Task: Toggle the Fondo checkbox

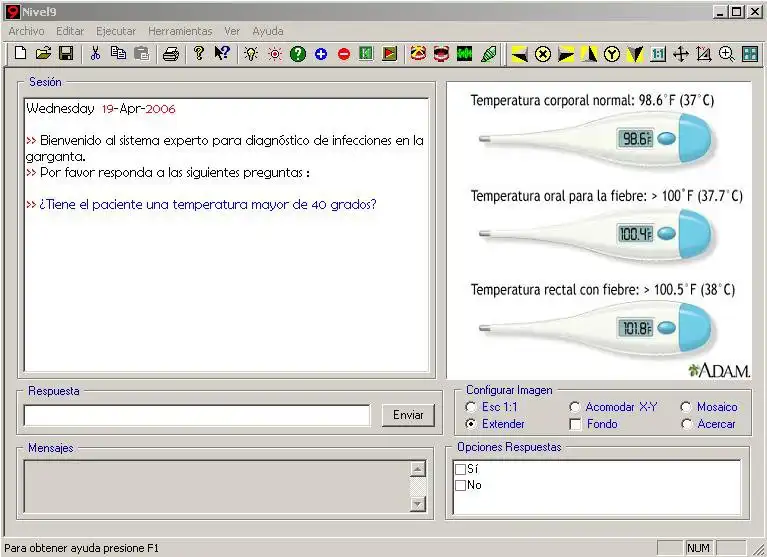Action: [575, 424]
